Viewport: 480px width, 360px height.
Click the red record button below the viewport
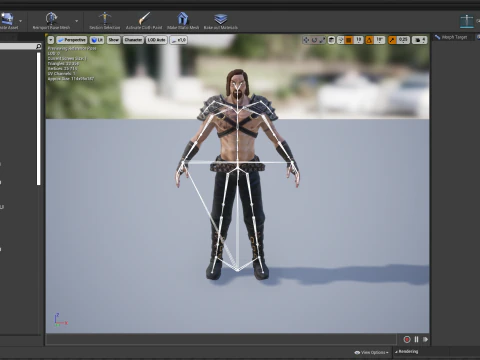(x=407, y=339)
